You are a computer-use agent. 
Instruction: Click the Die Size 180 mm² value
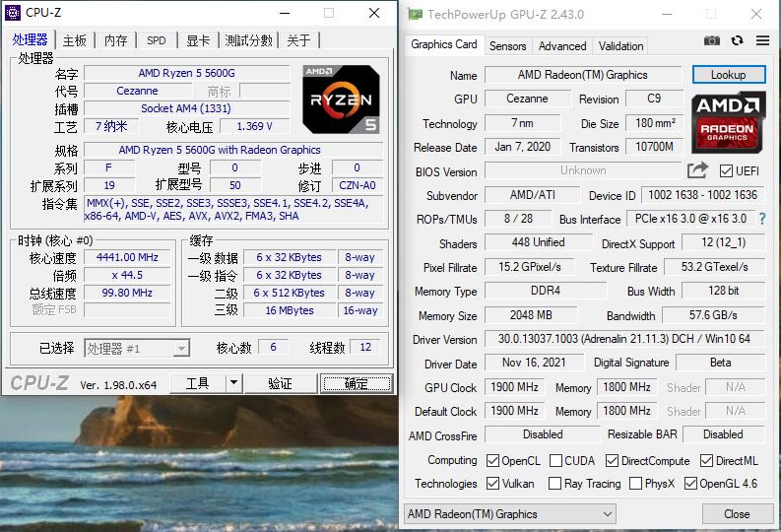tap(656, 122)
